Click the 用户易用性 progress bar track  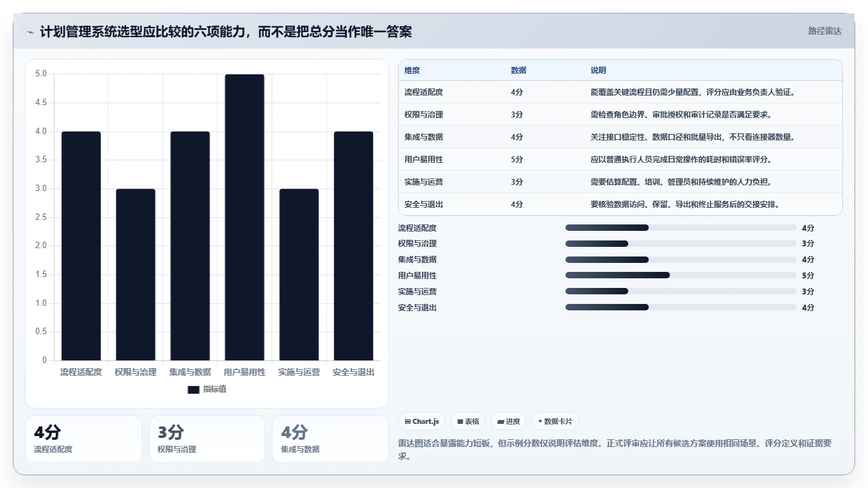point(681,275)
